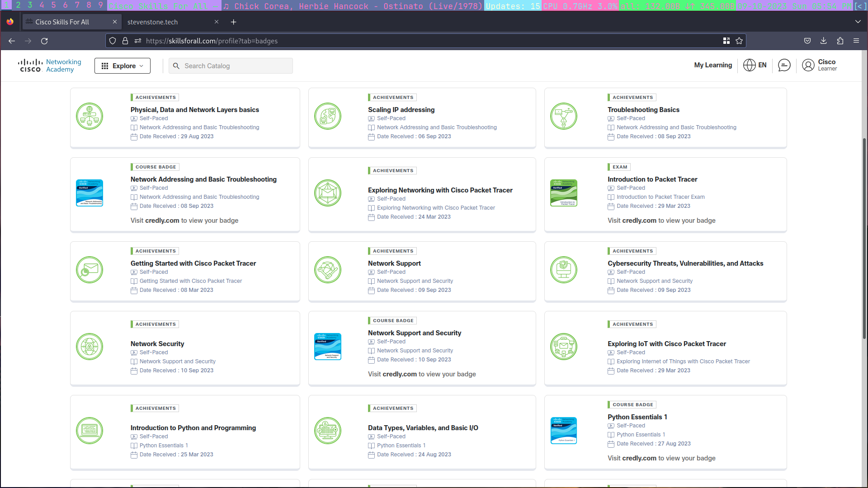
Task: Click Network Addressing and Basic Troubleshooting badge thumbnail
Action: (90, 193)
